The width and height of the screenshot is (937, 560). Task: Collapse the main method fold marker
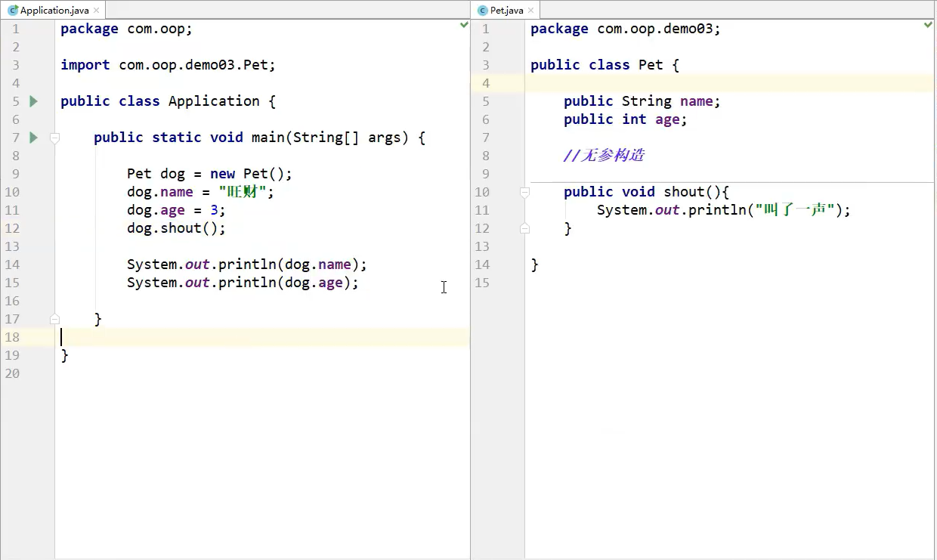coord(54,138)
